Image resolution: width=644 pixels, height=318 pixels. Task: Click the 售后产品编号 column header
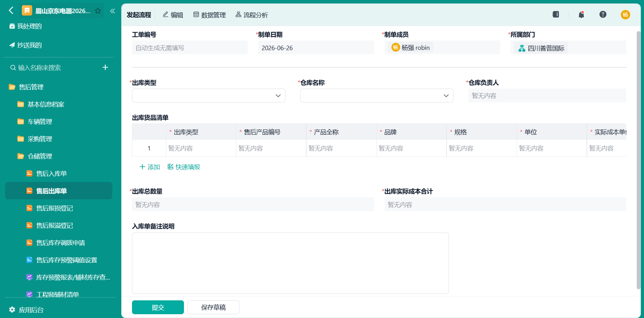pos(271,132)
